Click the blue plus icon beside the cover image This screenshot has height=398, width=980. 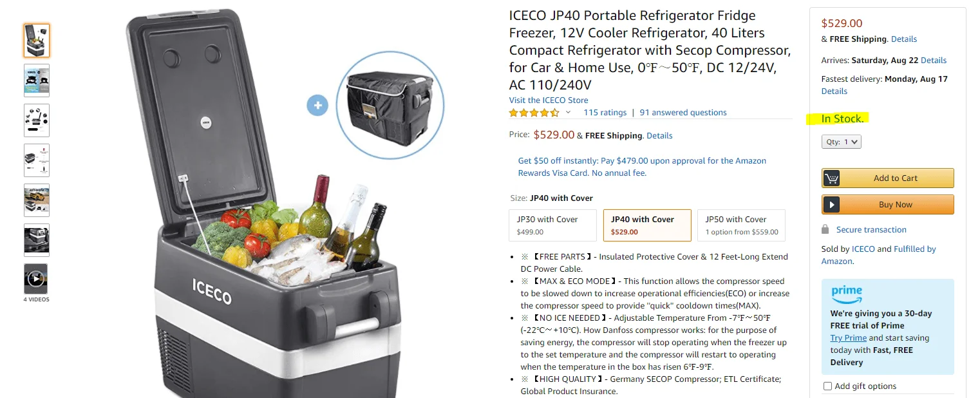317,106
